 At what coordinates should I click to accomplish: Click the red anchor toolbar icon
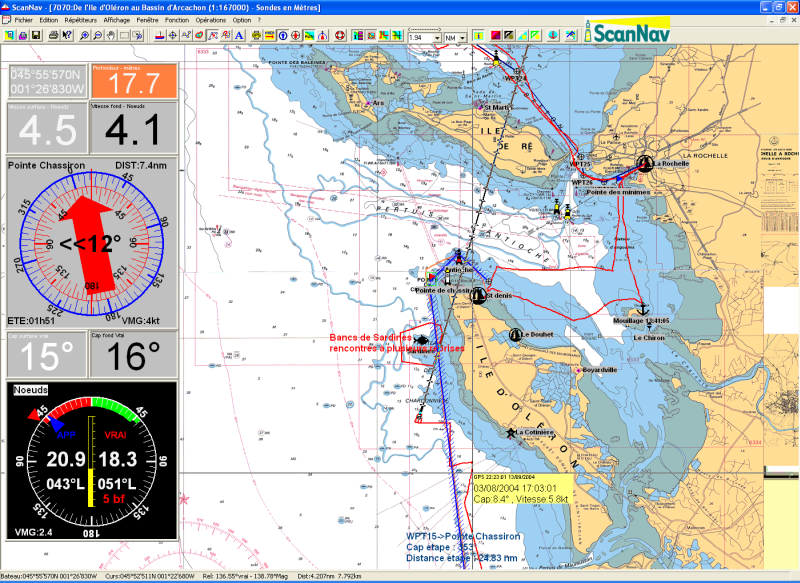click(x=553, y=35)
